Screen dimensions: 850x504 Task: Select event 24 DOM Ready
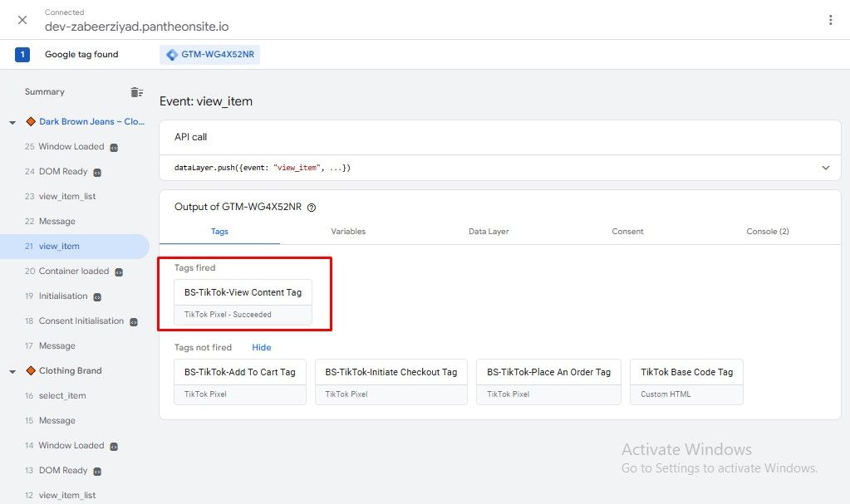pyautogui.click(x=56, y=171)
